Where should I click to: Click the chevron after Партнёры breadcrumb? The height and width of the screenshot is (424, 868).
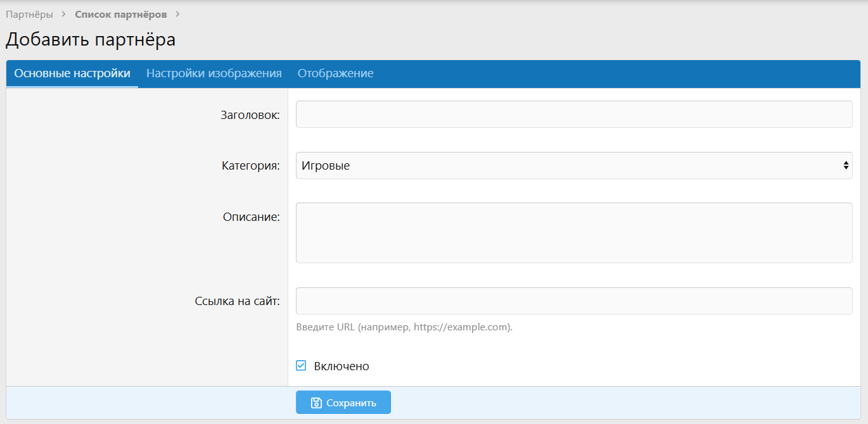[64, 14]
